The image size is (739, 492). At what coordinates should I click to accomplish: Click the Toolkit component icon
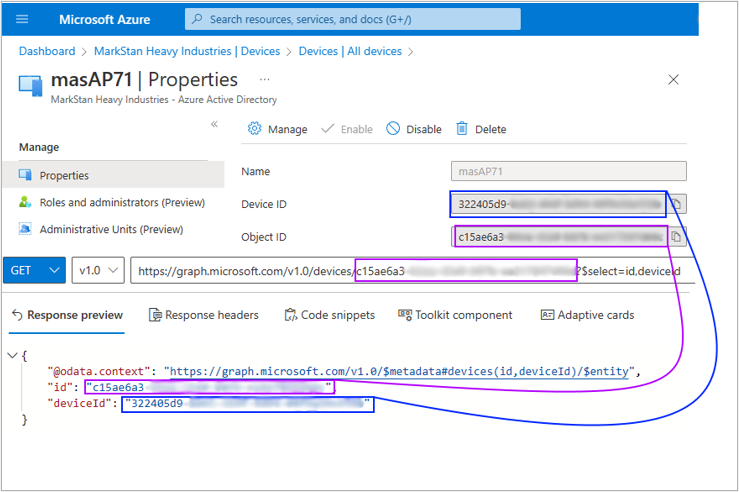(405, 314)
